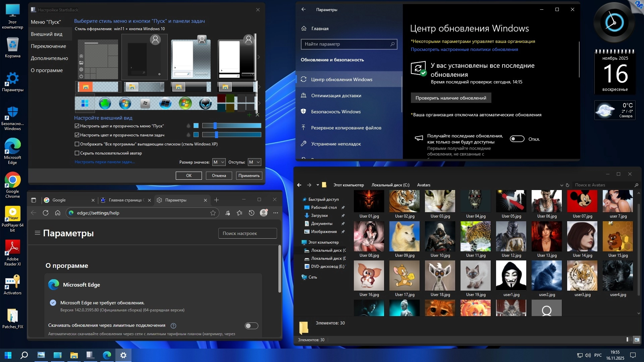Adjust taskbar transparency slider

coord(216,135)
